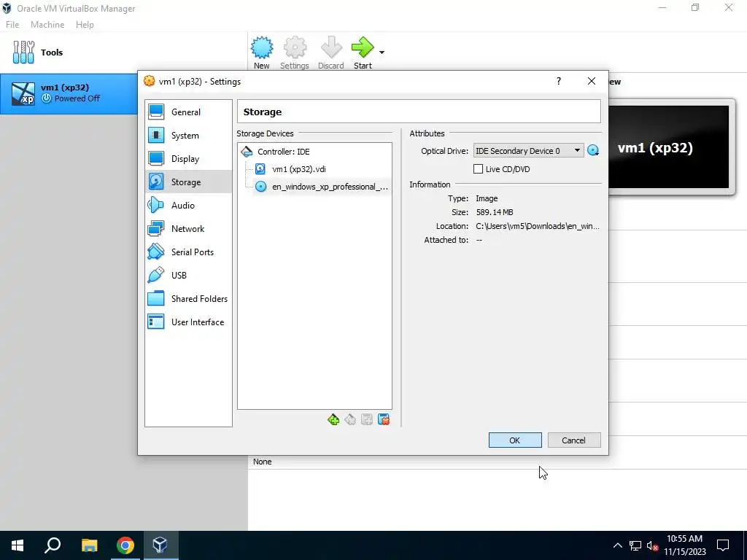
Task: Open the System settings category
Action: coord(188,135)
